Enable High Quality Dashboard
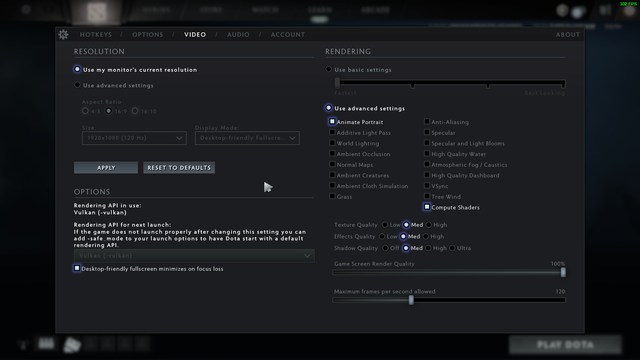Screen dimensions: 640x360 click(x=427, y=175)
